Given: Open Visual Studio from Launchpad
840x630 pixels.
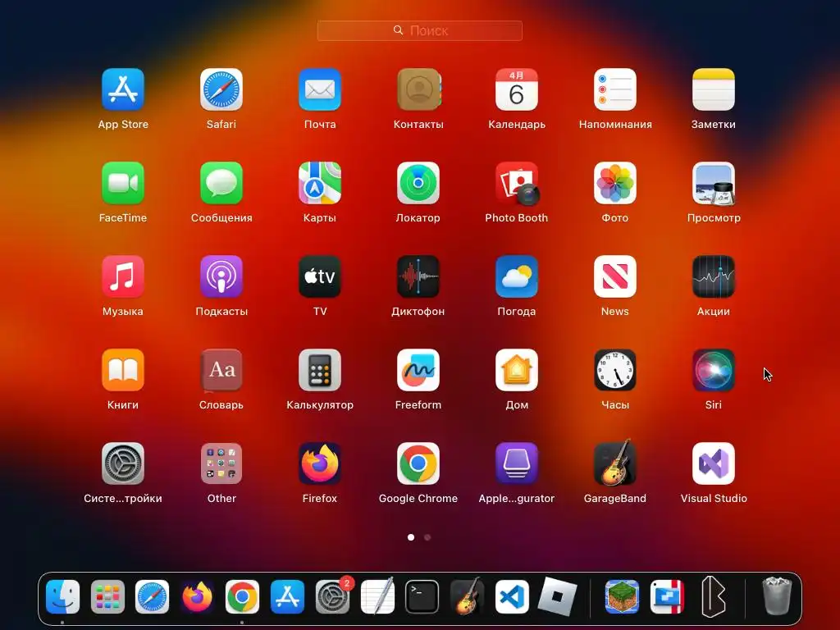Looking at the screenshot, I should (x=714, y=463).
